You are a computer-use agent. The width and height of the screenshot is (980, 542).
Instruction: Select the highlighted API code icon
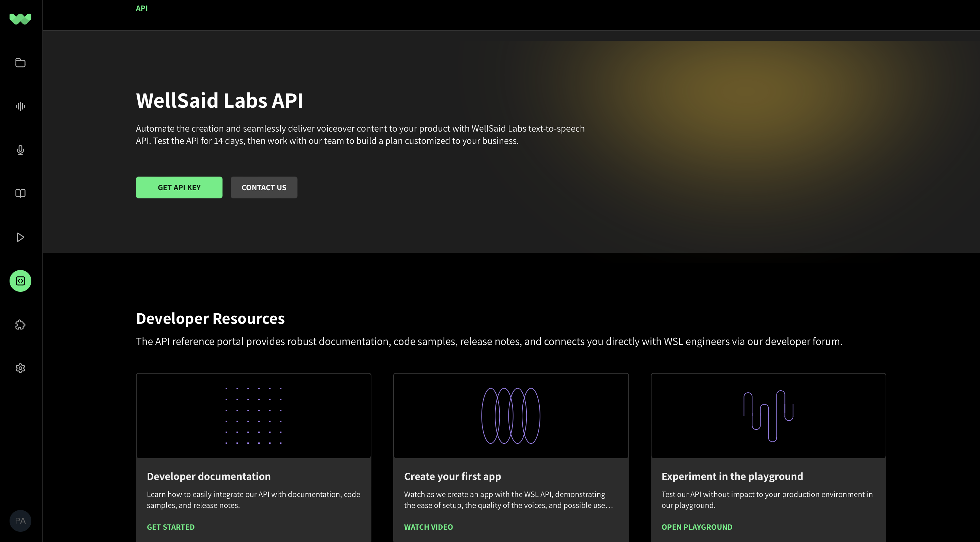[20, 281]
